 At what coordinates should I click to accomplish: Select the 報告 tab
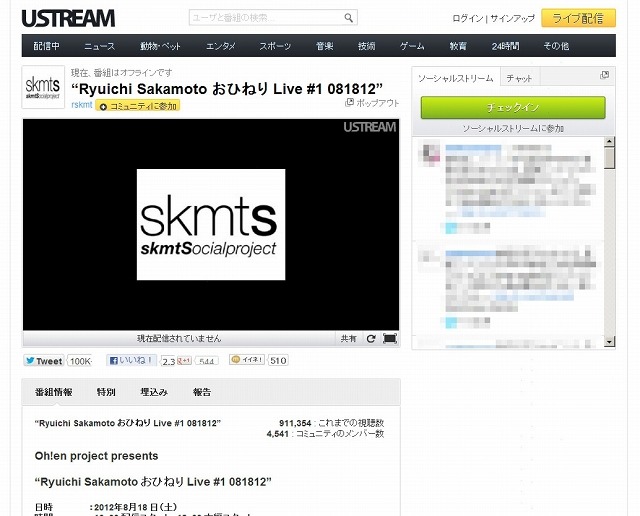(x=202, y=392)
